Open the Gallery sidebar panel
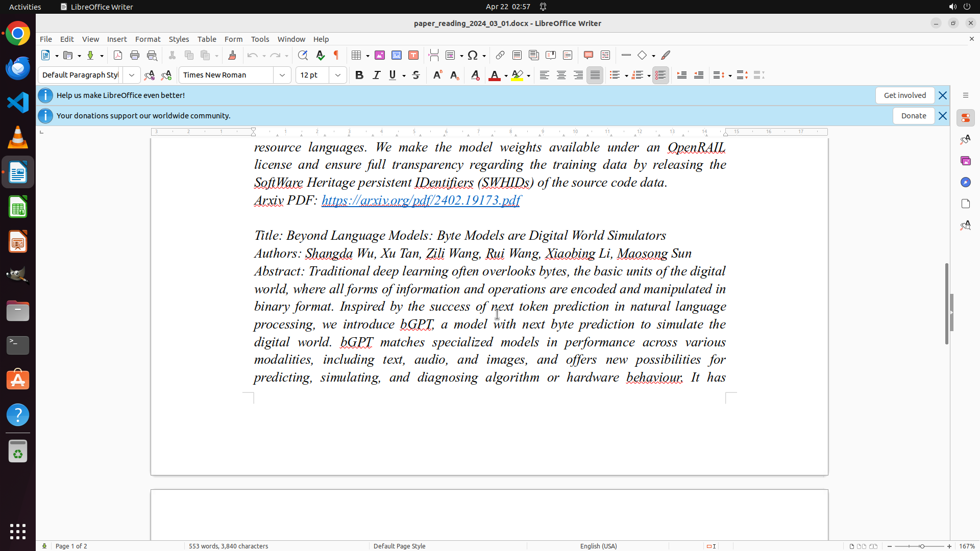 [x=965, y=161]
